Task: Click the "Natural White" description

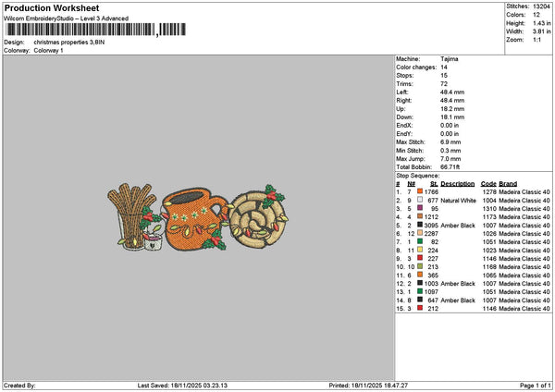Action: (459, 201)
